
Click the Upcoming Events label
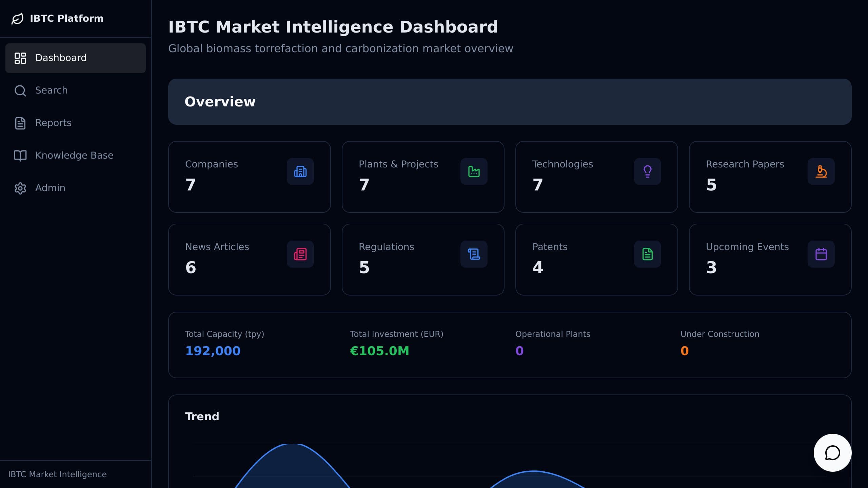[x=747, y=247]
